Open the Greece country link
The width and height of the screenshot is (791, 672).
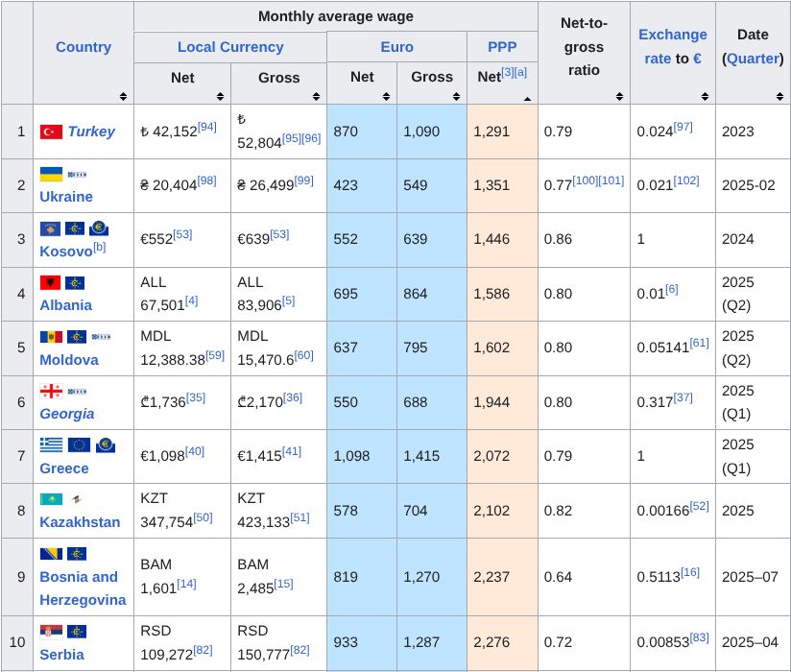(x=64, y=468)
